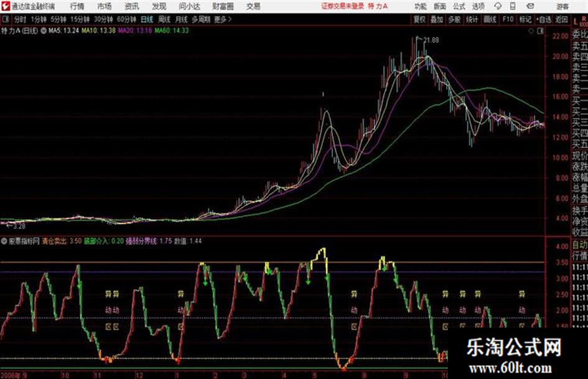Click the 返回 back button
This screenshot has width=588, height=379.
561,19
